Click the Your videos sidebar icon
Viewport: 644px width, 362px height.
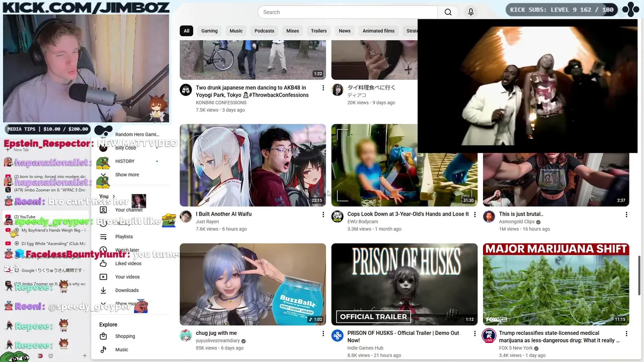tap(103, 277)
